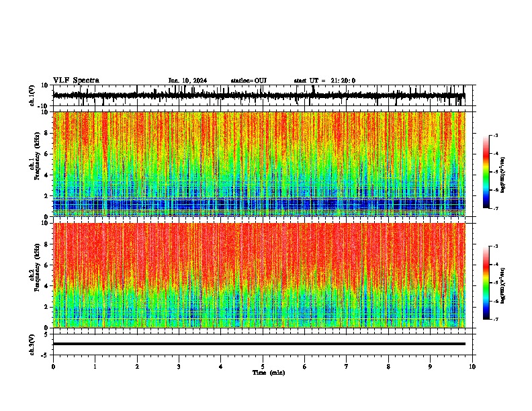
Task: Click the '8' kHz tick on ch.1 frequency axis
Action: 47,133
